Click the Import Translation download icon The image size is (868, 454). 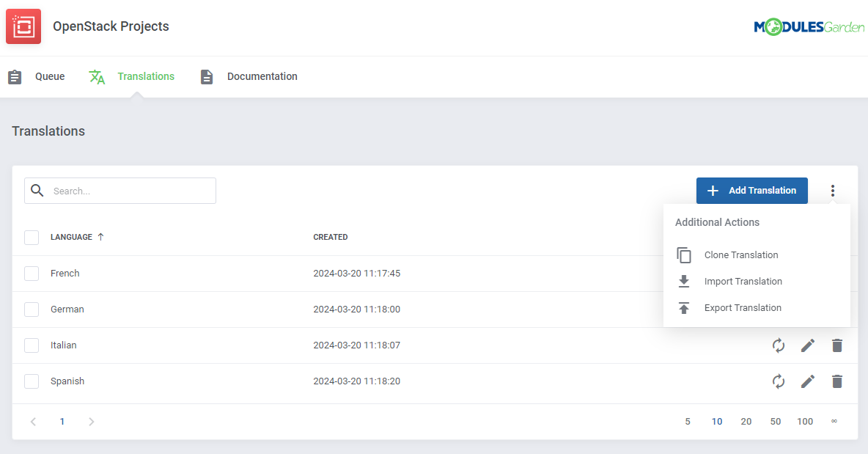pos(684,281)
